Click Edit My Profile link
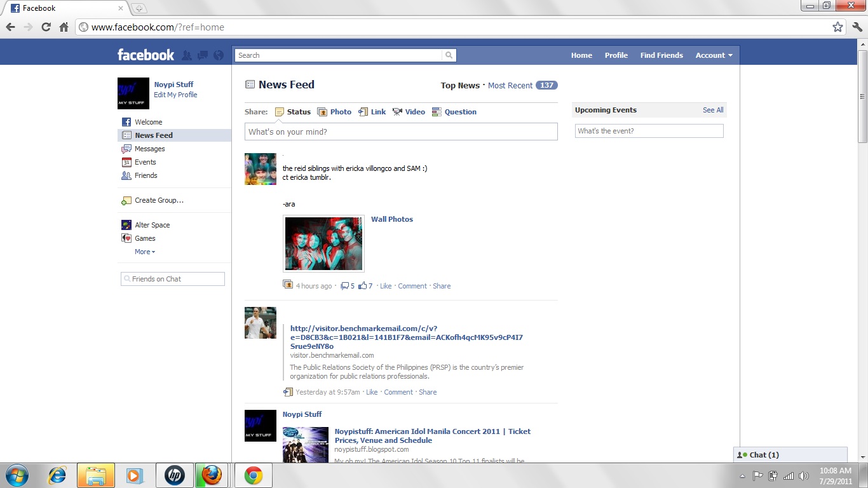The image size is (868, 488). click(175, 95)
